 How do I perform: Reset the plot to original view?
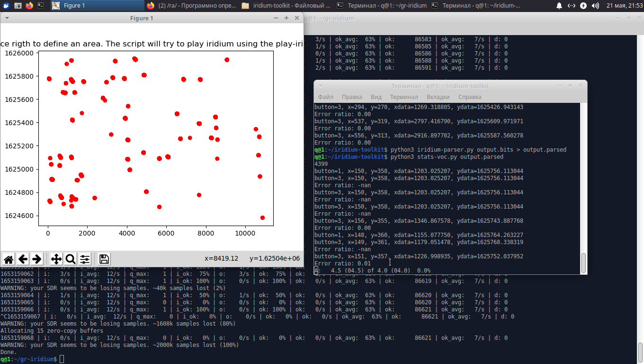click(x=9, y=259)
